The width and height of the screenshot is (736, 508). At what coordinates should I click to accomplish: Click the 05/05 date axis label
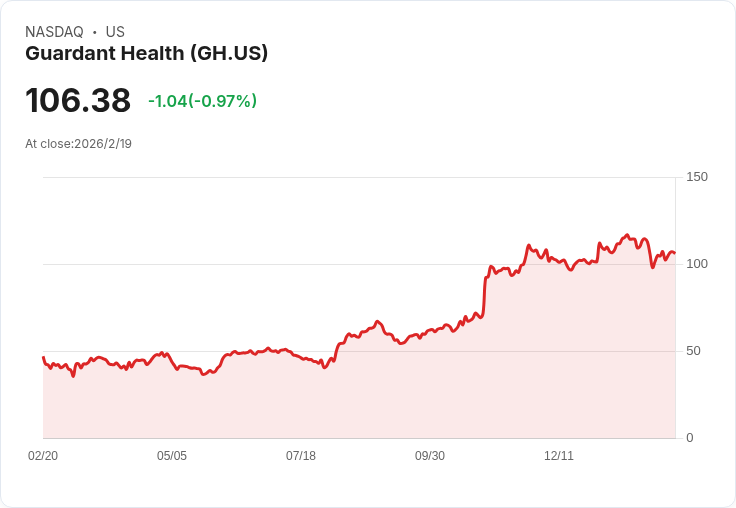pyautogui.click(x=172, y=456)
